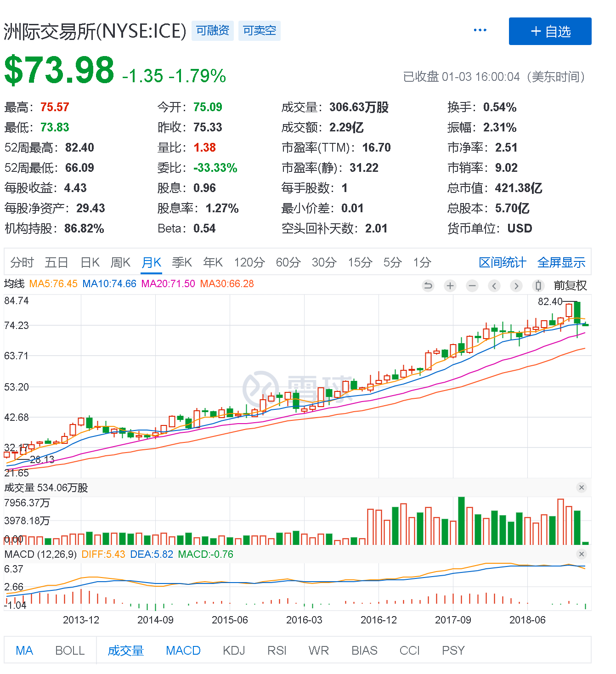The image size is (616, 674).
Task: Toggle the WR indicator
Action: (x=319, y=651)
